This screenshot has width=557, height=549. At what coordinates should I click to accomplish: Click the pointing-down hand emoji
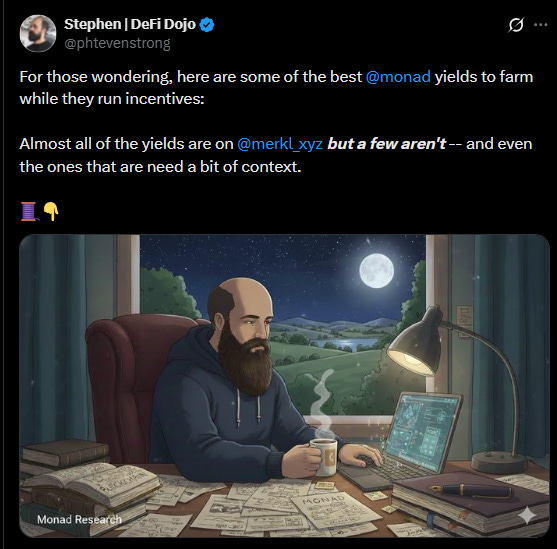[51, 211]
